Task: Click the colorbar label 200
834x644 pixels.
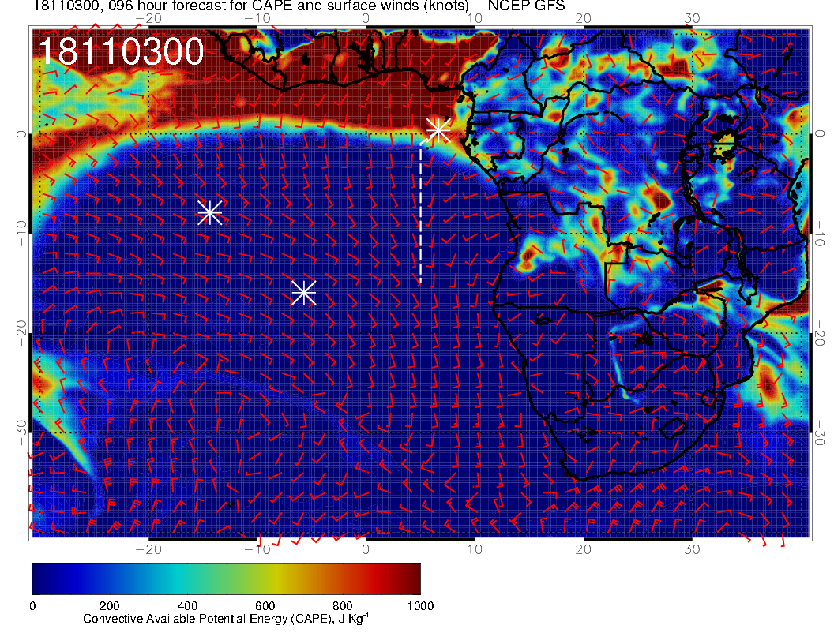Action: point(110,606)
